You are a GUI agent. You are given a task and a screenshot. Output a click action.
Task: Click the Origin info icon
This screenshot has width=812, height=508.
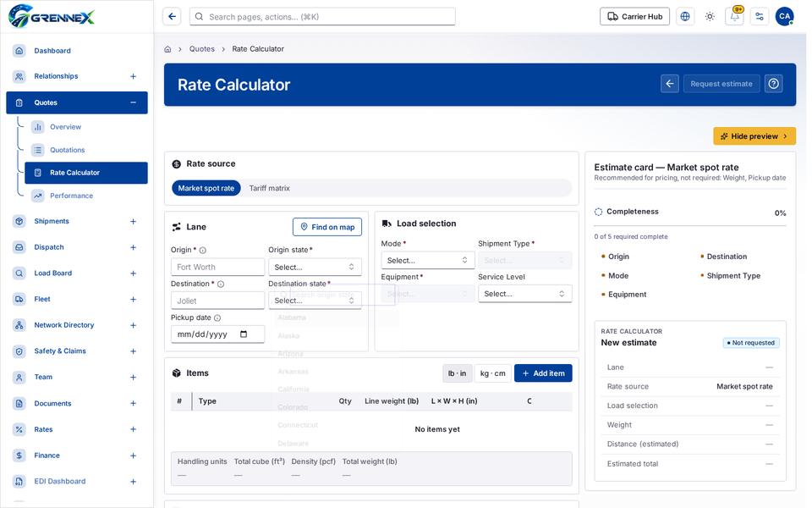(x=203, y=251)
